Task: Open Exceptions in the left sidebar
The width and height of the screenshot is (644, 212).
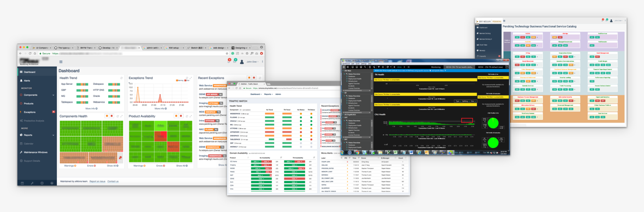Action: [37, 112]
